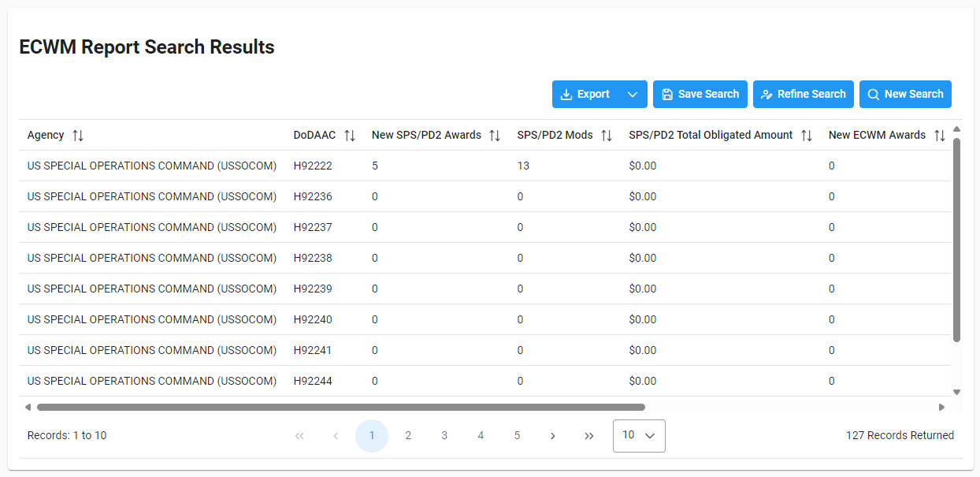Go to next page arrow

tap(553, 436)
